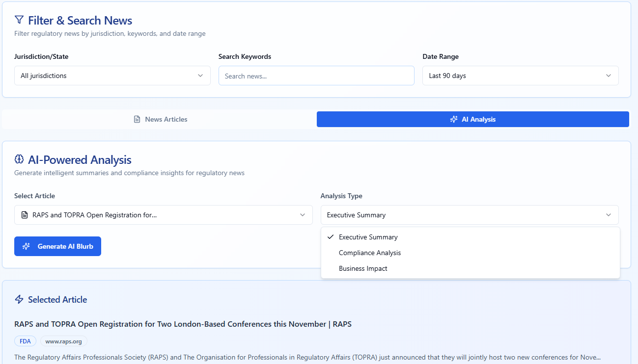Screen dimensions: 638x364
Task: Open the Select Article dropdown
Action: click(163, 215)
